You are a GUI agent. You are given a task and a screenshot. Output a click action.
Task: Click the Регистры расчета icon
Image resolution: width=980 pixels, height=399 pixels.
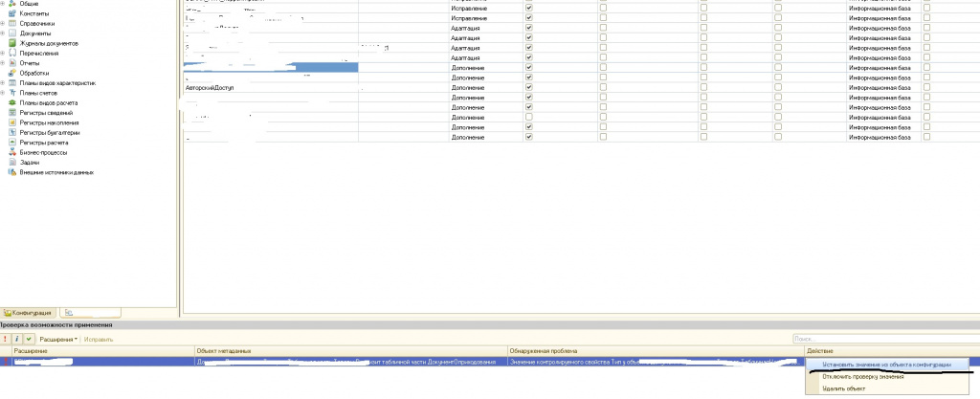[11, 143]
